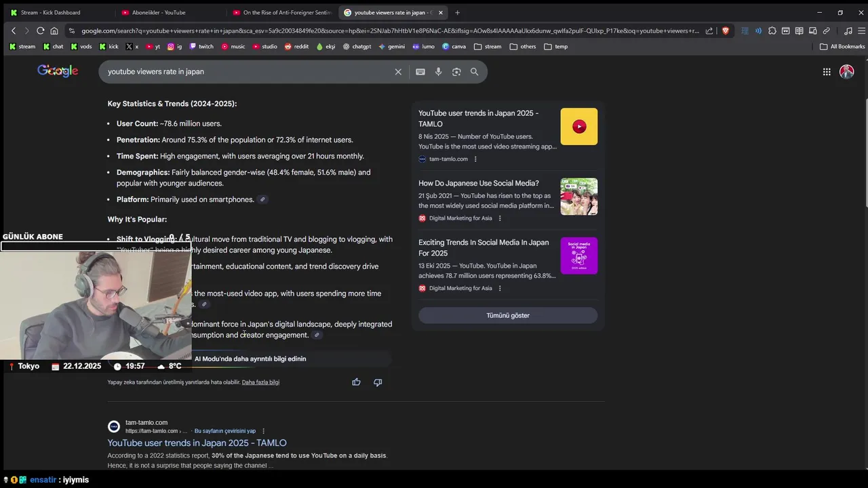
Task: Click AI Modu'nda daha ayrıntılı bilgi edinin
Action: pyautogui.click(x=250, y=359)
